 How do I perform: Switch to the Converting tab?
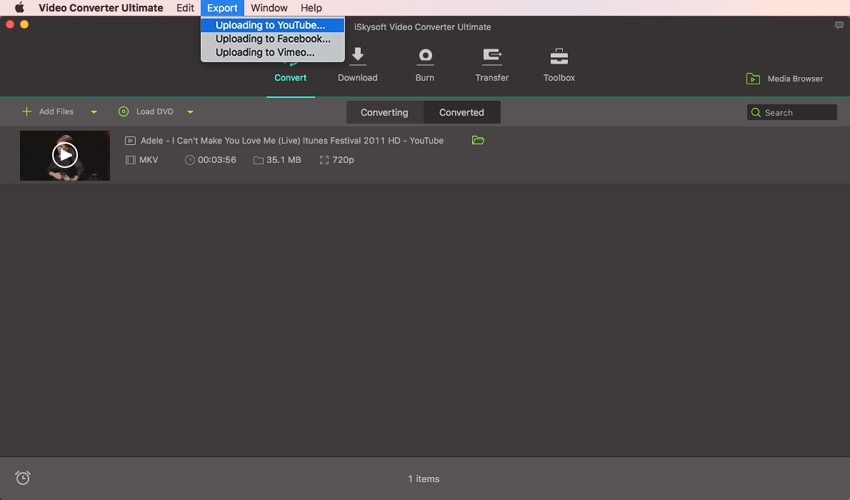tap(384, 113)
